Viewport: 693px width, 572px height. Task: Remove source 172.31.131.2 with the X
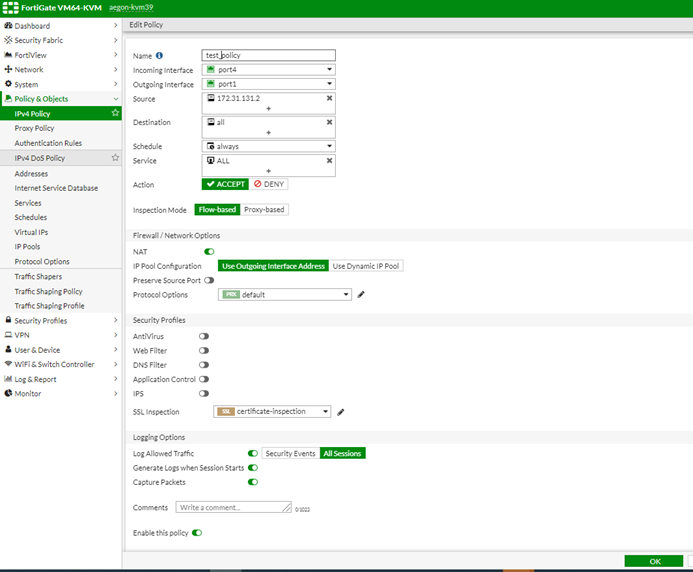[329, 98]
